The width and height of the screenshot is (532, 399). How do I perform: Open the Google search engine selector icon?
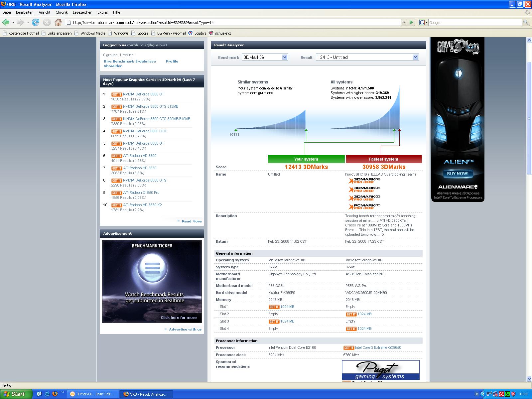pos(423,22)
